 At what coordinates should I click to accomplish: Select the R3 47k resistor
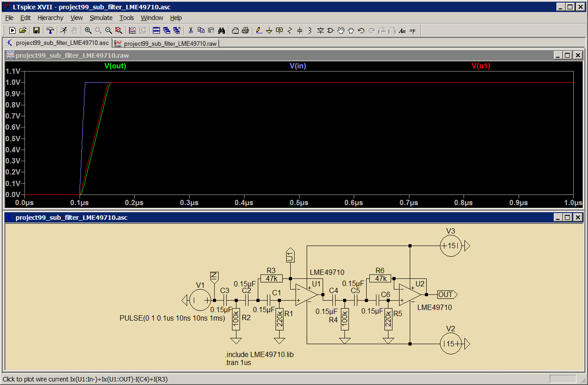click(271, 278)
